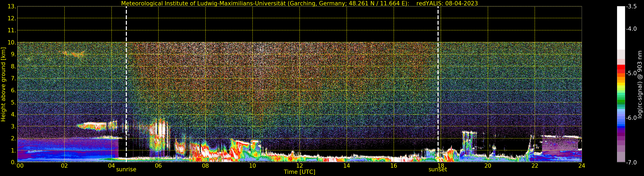Click the -5.0 colorbar tick value
The width and height of the screenshot is (644, 176).
(631, 73)
